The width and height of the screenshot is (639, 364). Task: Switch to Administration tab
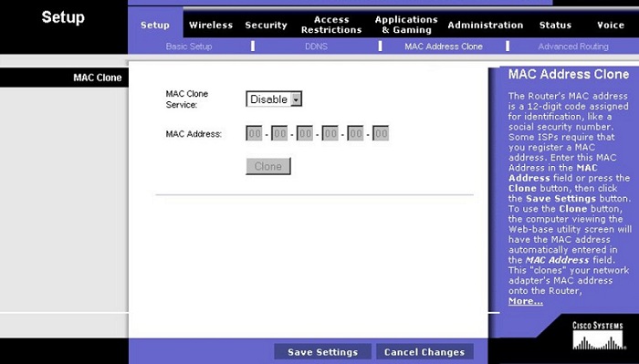coord(485,25)
